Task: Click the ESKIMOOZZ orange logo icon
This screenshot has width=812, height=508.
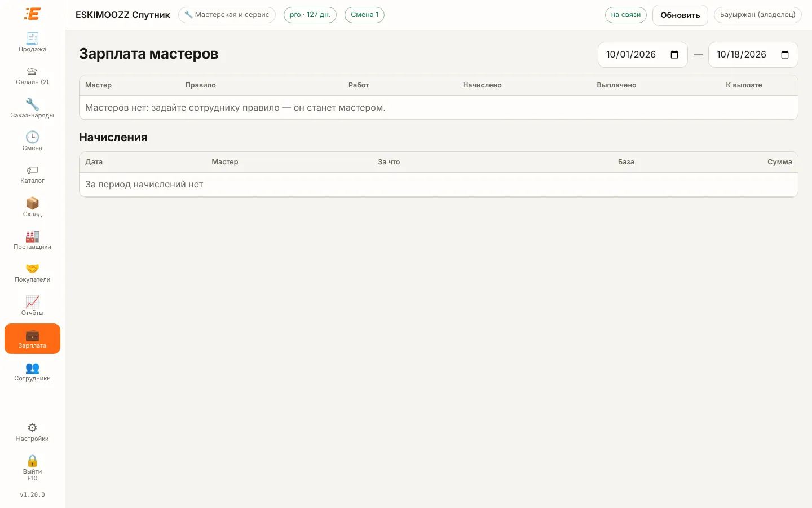Action: point(32,14)
